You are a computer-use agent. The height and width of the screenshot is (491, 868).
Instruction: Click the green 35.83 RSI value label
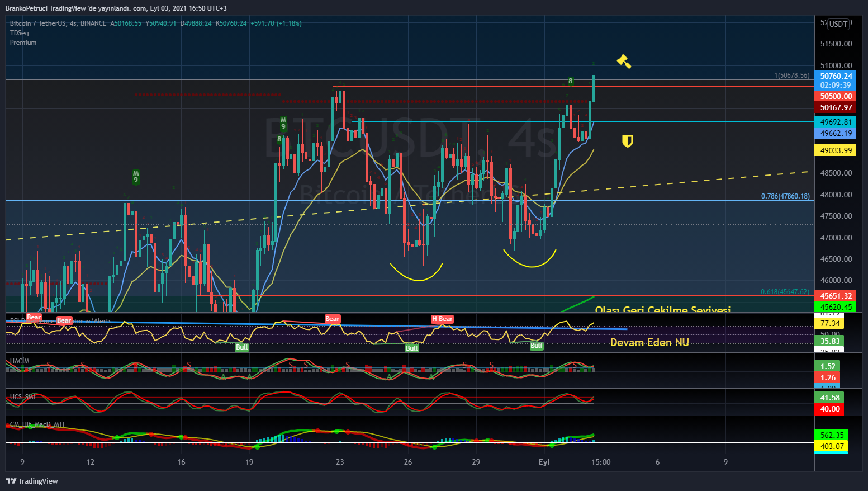830,341
